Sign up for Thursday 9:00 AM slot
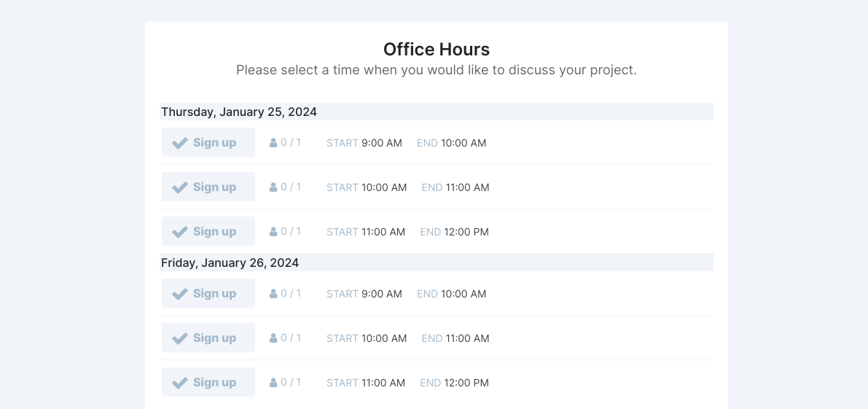Viewport: 868px width, 409px height. click(208, 142)
